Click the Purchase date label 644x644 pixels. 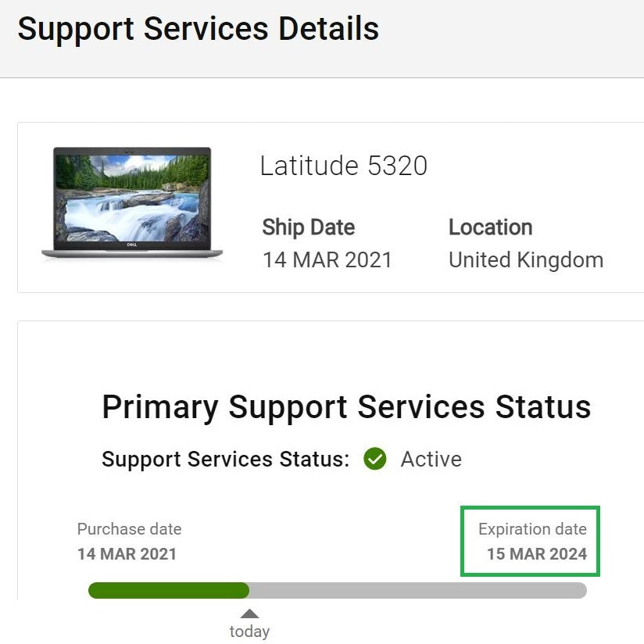129,529
